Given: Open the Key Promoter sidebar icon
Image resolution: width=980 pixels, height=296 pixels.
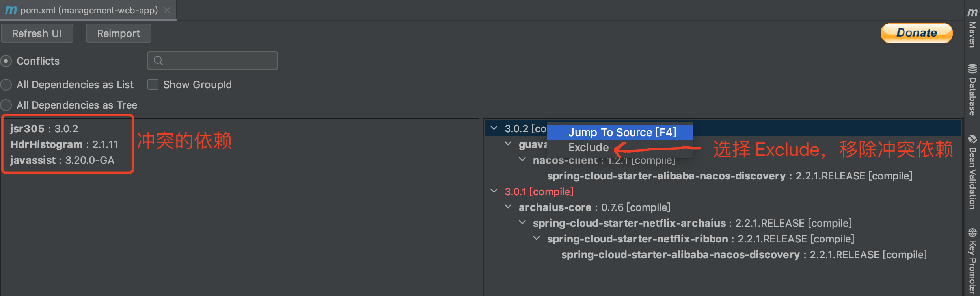Looking at the screenshot, I should pyautogui.click(x=972, y=233).
